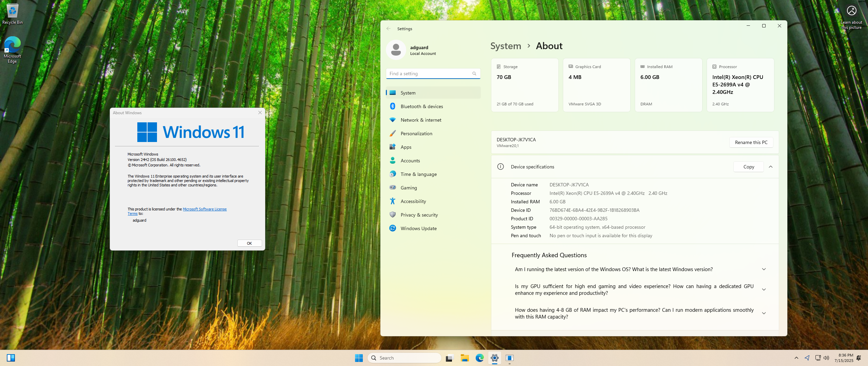Image resolution: width=868 pixels, height=366 pixels.
Task: Launch Edge from the taskbar
Action: [x=479, y=358]
